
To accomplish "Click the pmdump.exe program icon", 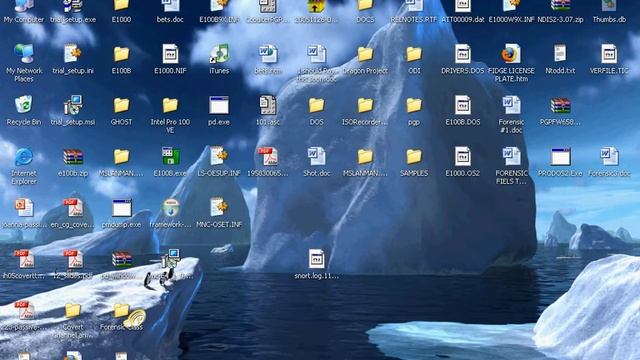I will tap(122, 208).
